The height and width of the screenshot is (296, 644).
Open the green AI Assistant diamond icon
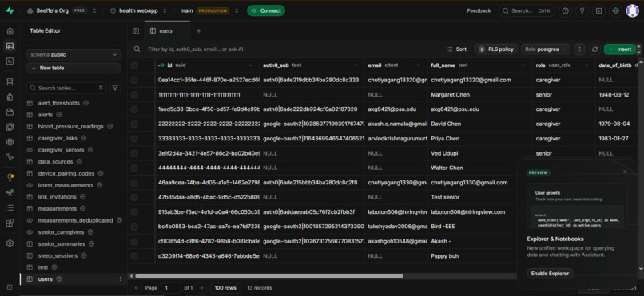coord(615,11)
